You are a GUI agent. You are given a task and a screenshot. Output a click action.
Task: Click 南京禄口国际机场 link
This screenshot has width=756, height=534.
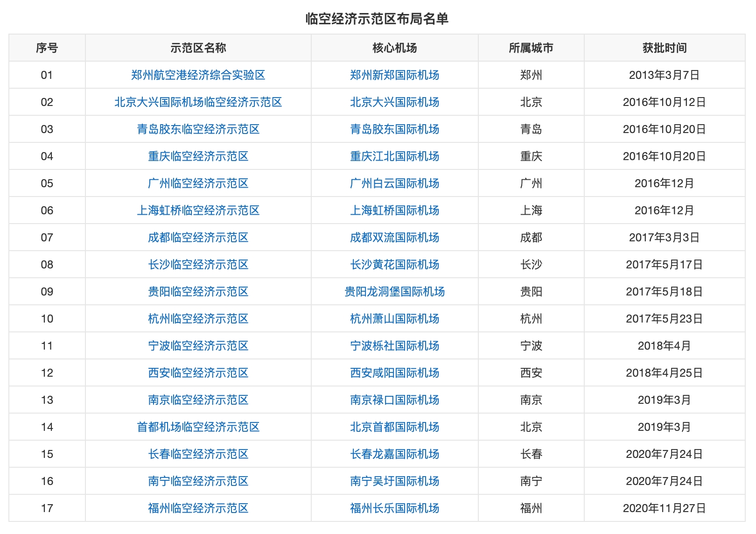click(395, 400)
